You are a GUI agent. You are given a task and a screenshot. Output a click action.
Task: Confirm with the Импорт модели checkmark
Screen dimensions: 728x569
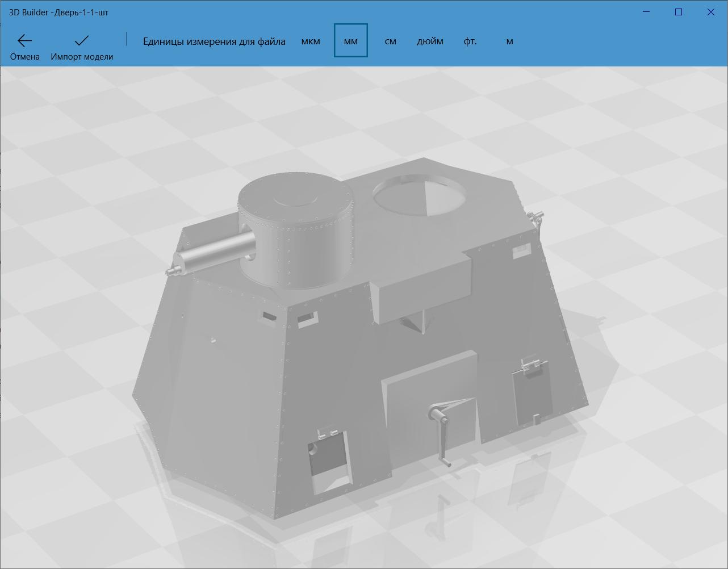[x=82, y=41]
